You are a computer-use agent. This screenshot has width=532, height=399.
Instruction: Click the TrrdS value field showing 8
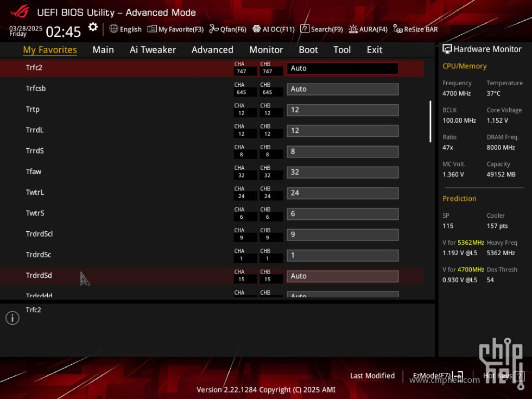coord(343,151)
